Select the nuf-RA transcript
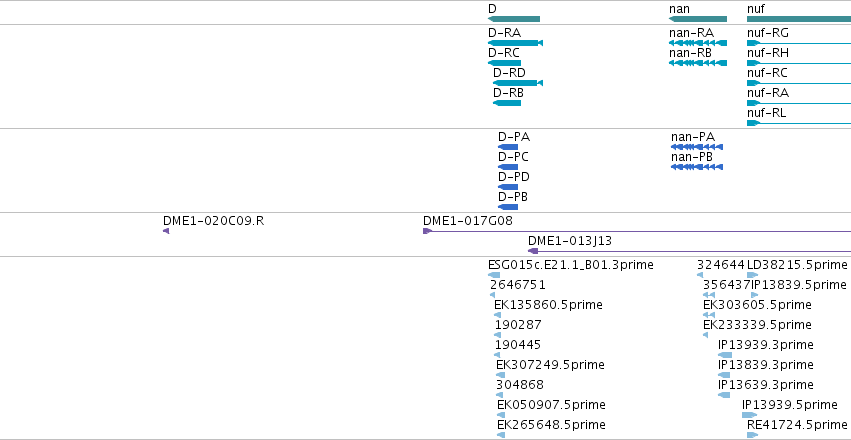 799,103
